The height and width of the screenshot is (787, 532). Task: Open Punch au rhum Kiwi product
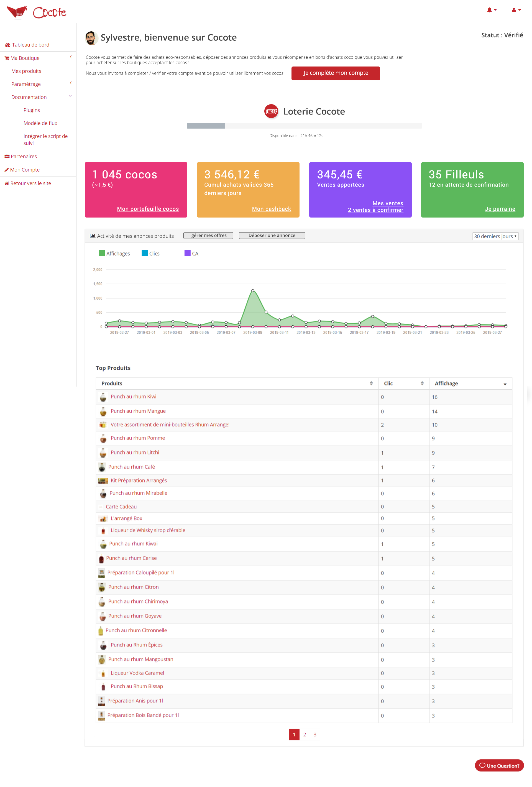point(134,397)
